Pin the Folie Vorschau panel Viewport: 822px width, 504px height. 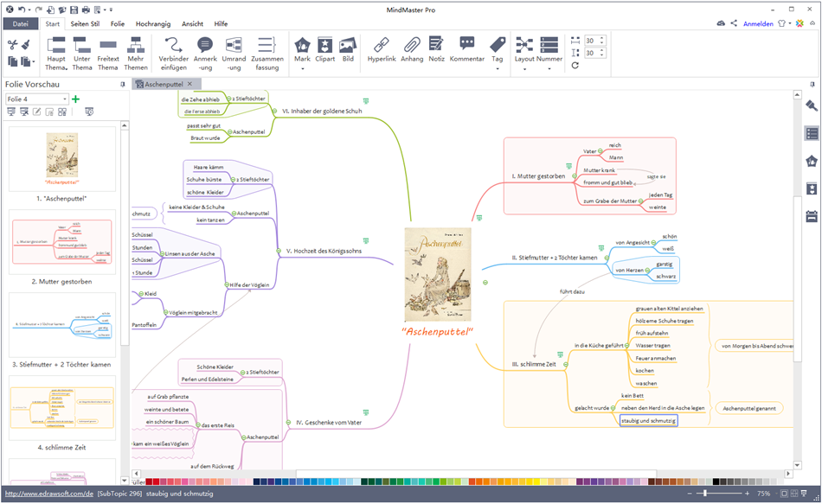123,85
